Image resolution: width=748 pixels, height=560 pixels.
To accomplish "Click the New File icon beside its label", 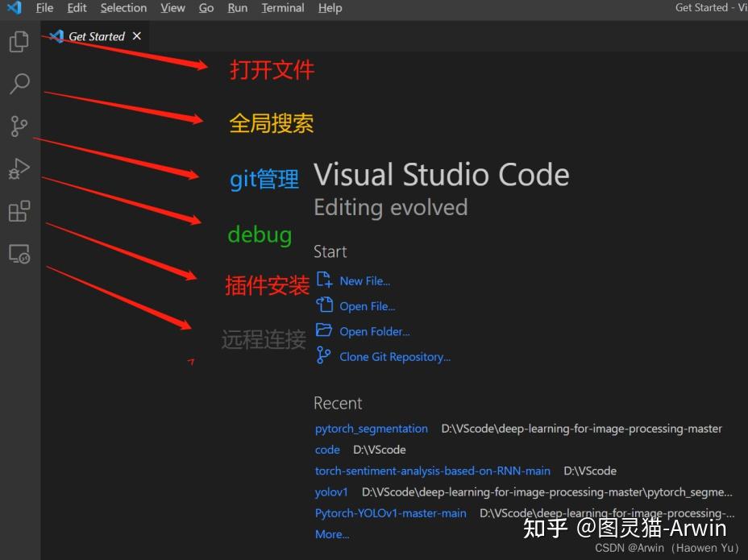I will click(323, 280).
